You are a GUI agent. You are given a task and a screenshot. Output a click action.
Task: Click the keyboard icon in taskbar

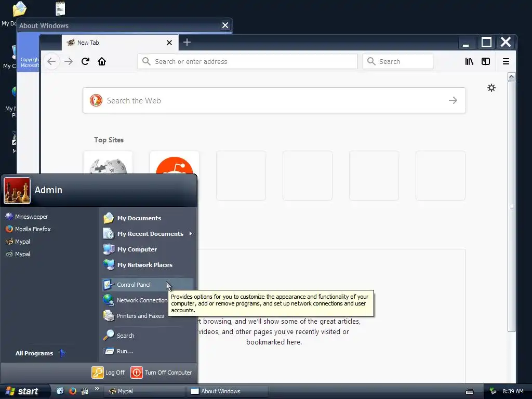pyautogui.click(x=470, y=392)
